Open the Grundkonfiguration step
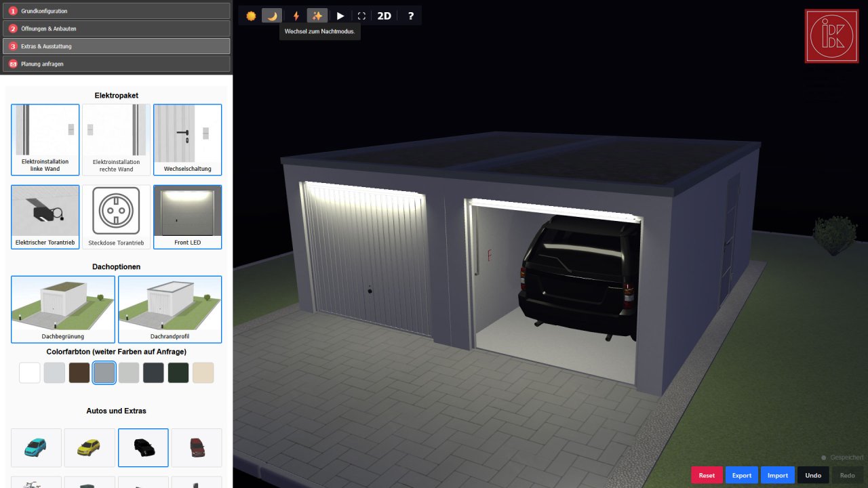868x488 pixels. [117, 11]
